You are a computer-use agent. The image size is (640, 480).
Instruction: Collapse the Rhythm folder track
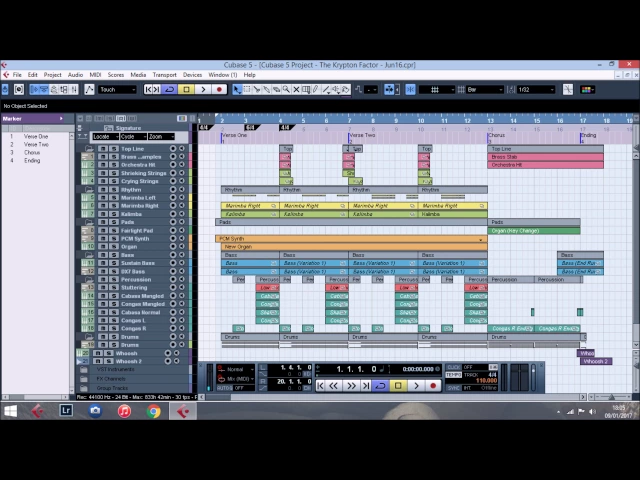point(89,189)
